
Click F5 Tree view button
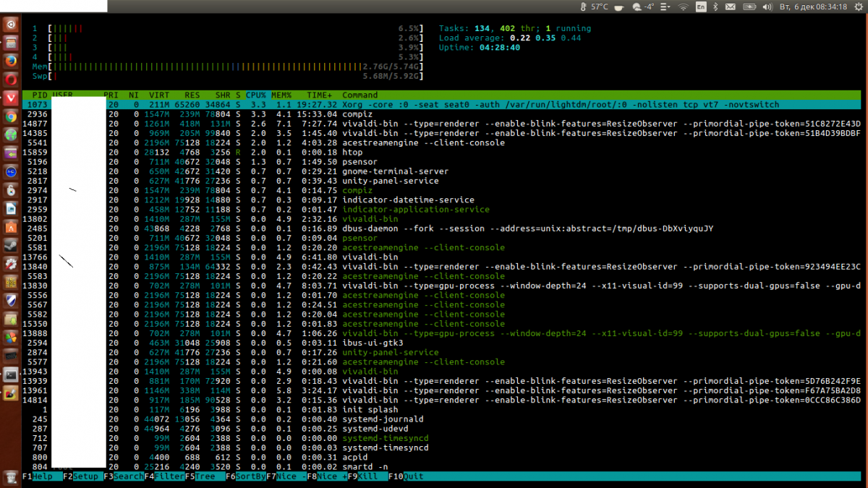point(205,477)
